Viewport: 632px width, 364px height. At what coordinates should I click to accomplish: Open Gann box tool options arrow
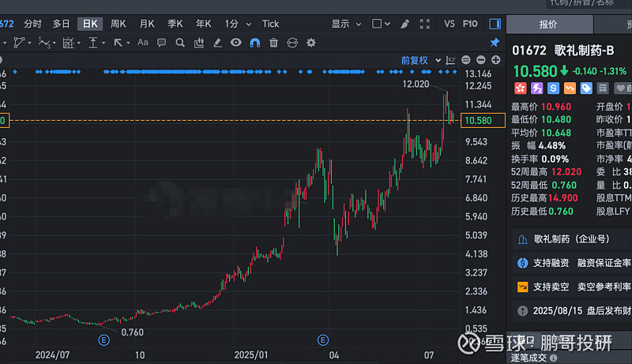tap(78, 43)
